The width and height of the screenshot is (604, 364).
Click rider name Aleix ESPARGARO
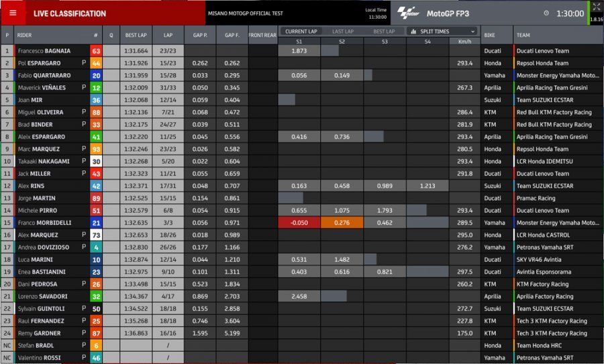(41, 137)
